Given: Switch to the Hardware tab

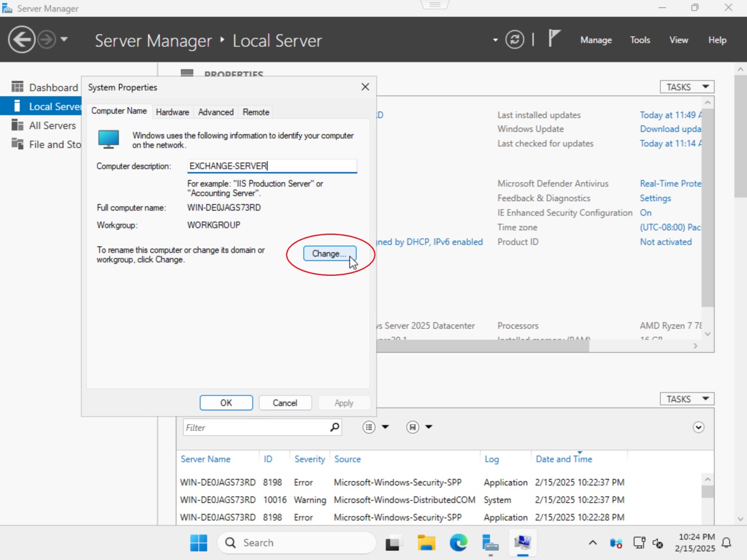Looking at the screenshot, I should pos(173,112).
